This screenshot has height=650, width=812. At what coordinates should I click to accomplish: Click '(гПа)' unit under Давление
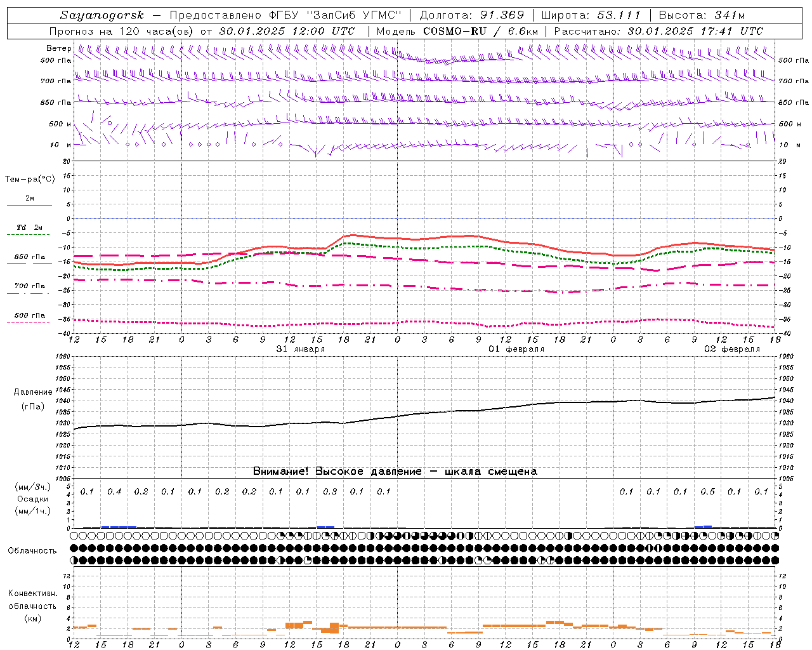[x=33, y=407]
